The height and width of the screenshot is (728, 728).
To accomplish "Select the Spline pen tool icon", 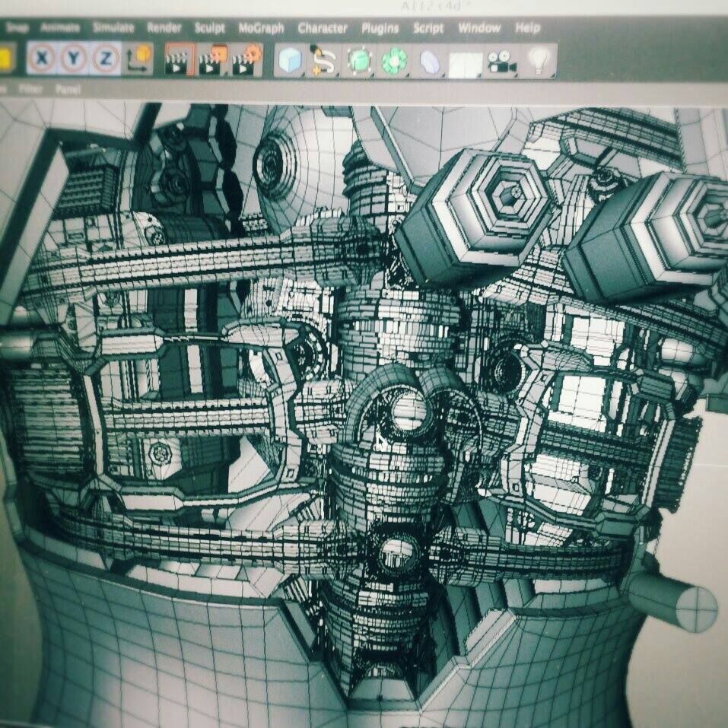I will click(323, 61).
